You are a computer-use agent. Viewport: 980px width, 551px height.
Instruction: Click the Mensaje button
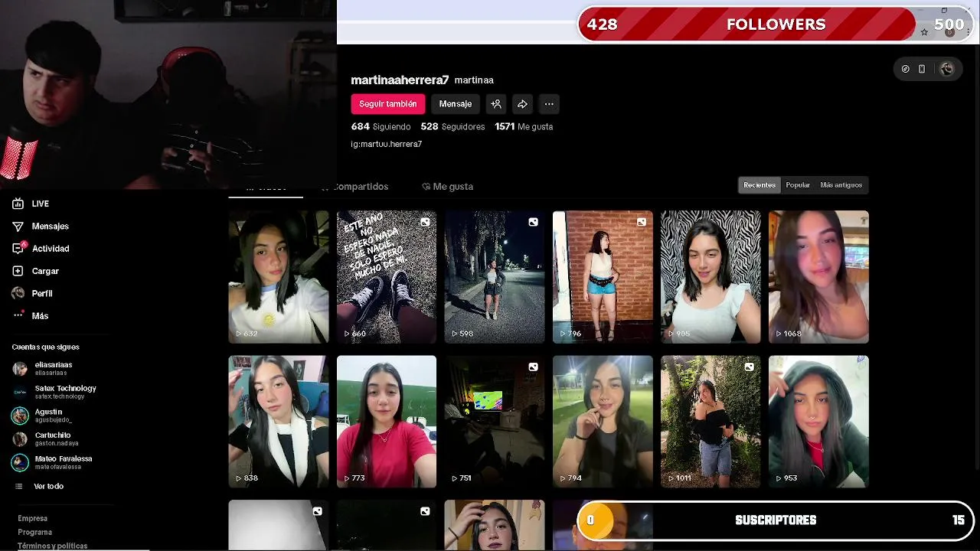(x=456, y=104)
